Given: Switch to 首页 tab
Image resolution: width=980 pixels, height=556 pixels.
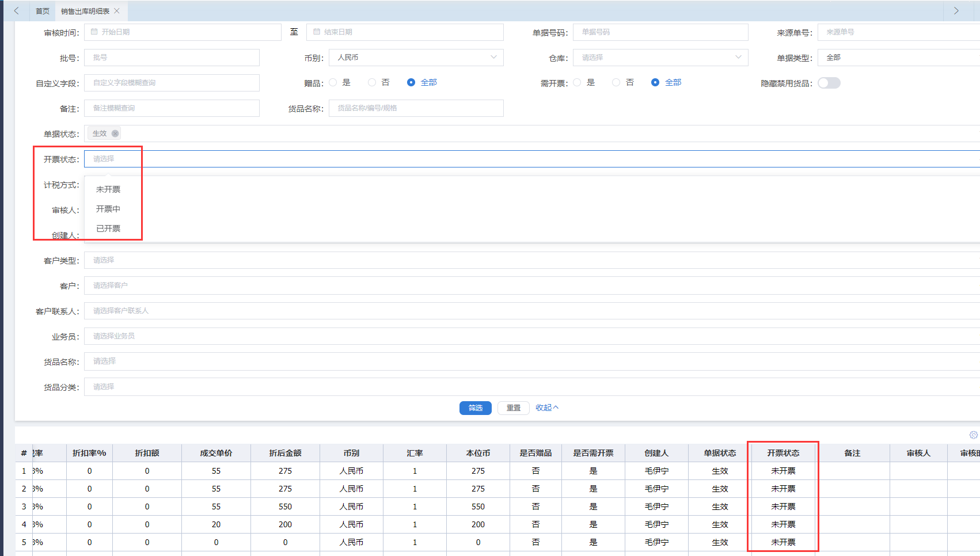Looking at the screenshot, I should (43, 11).
